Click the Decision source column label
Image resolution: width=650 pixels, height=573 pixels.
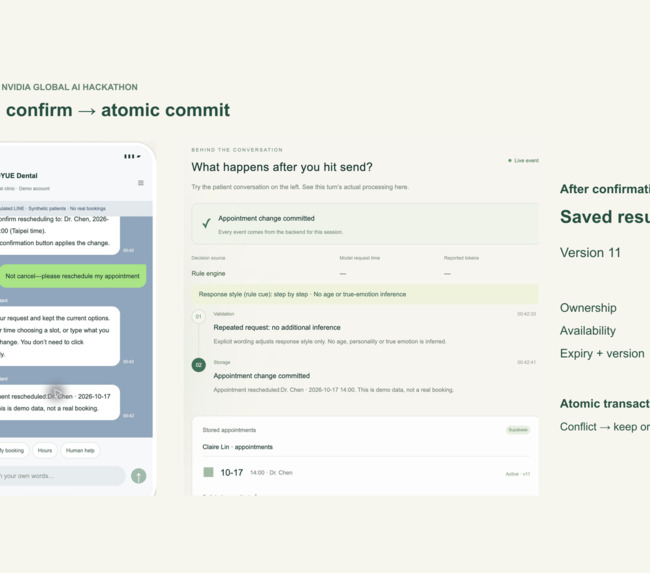pos(208,258)
